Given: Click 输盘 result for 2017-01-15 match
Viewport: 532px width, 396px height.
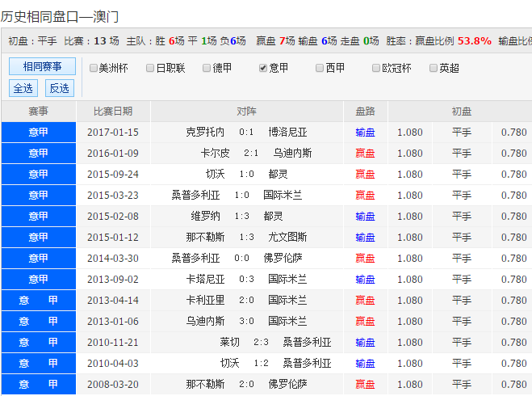Looking at the screenshot, I should click(x=365, y=132).
